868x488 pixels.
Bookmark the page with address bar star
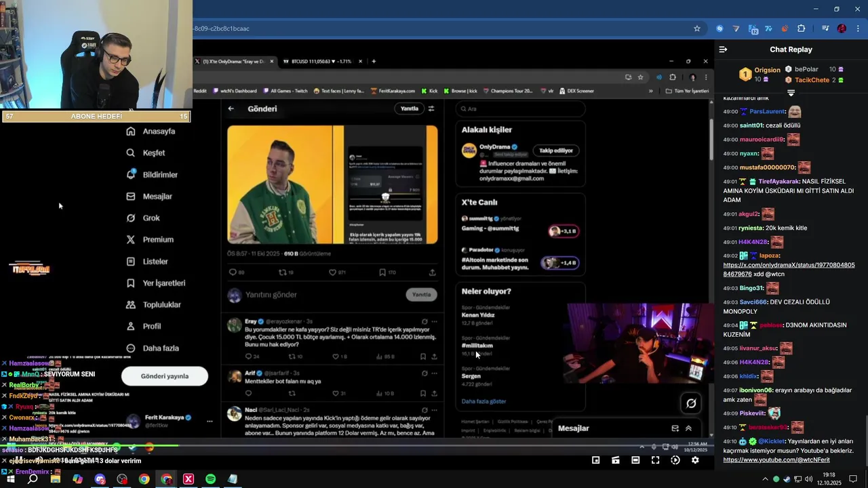click(697, 28)
